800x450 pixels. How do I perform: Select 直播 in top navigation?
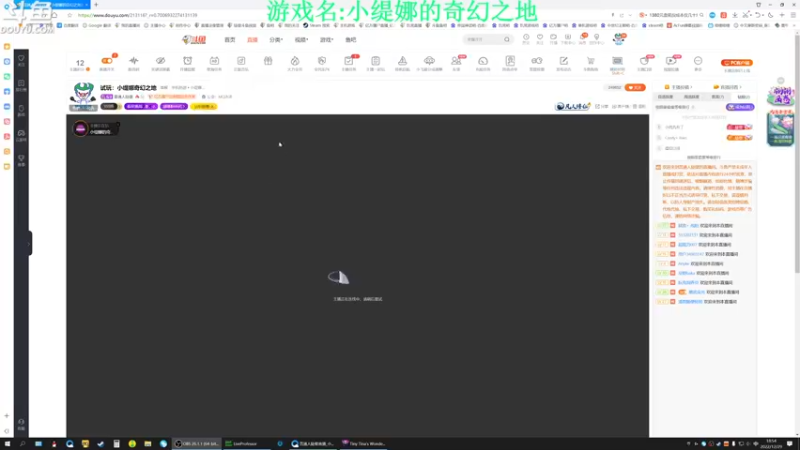(x=253, y=40)
